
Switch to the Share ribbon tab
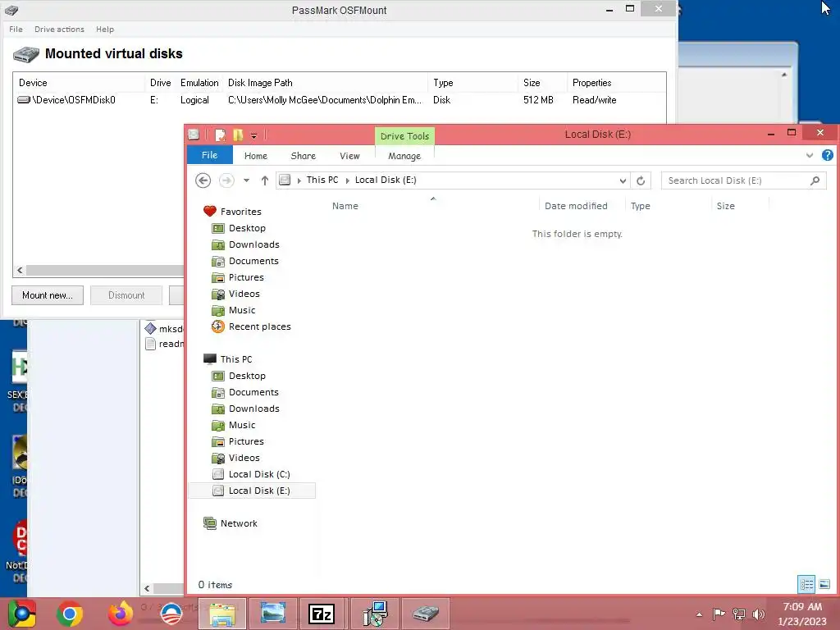[x=303, y=155]
